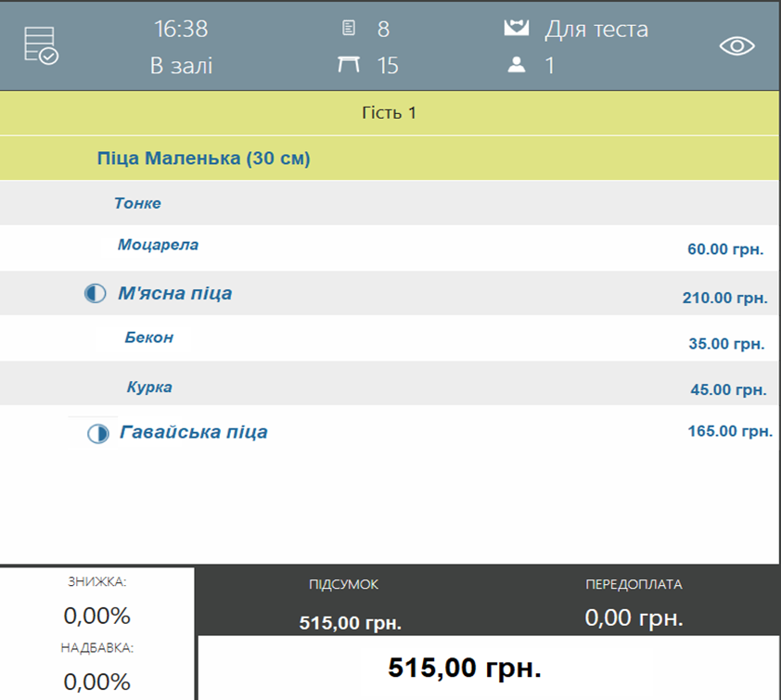Click the guest count person icon
Image resolution: width=781 pixels, height=700 pixels.
point(516,65)
